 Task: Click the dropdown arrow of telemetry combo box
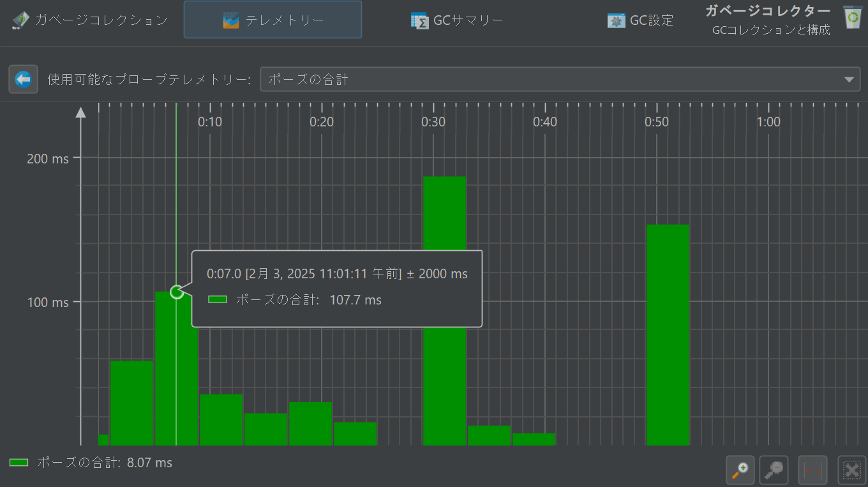(848, 80)
